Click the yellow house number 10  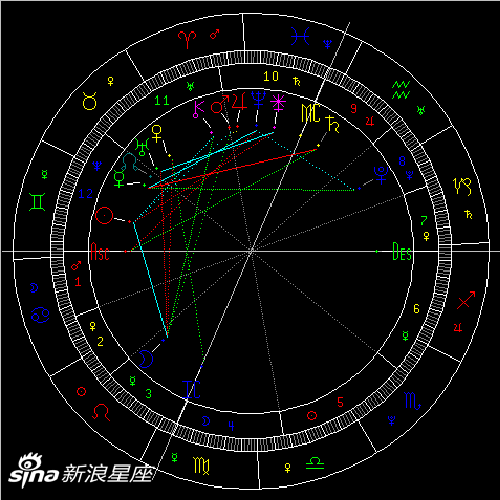[x=271, y=76]
